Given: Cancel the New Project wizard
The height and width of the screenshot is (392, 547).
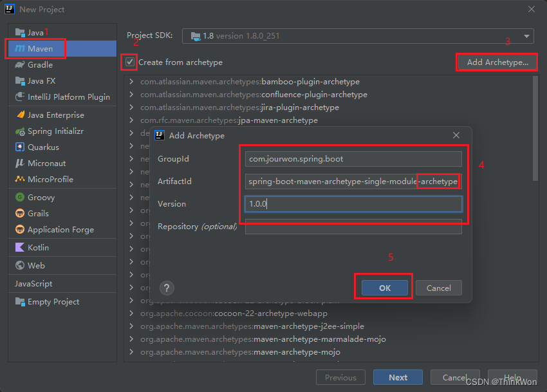Looking at the screenshot, I should pyautogui.click(x=455, y=377).
